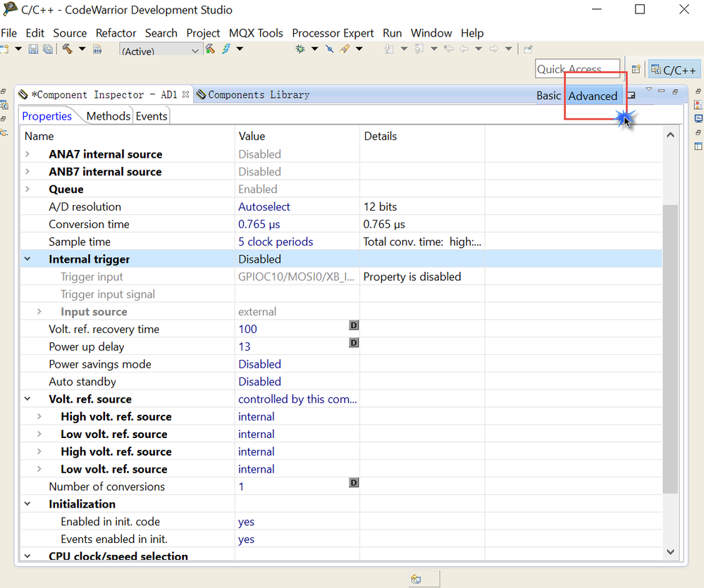The image size is (704, 588).
Task: Click the Previous Annotation toolbar icon
Action: point(419,49)
